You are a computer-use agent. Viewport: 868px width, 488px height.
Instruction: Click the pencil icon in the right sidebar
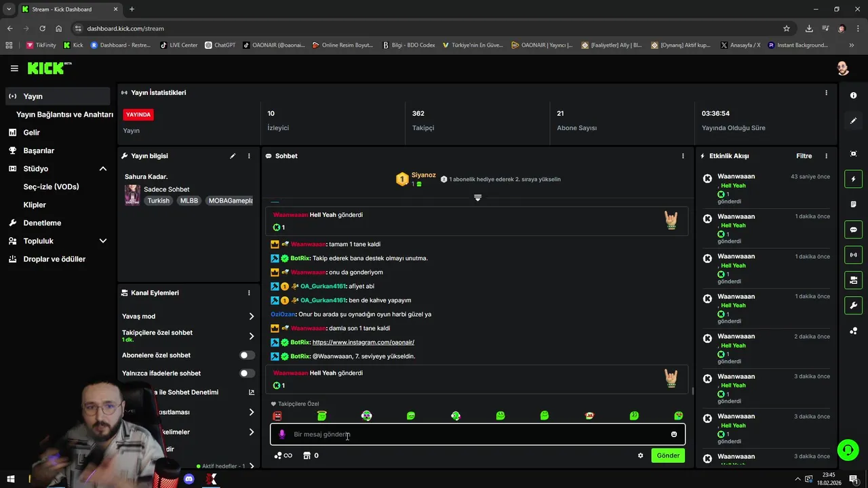coord(853,121)
